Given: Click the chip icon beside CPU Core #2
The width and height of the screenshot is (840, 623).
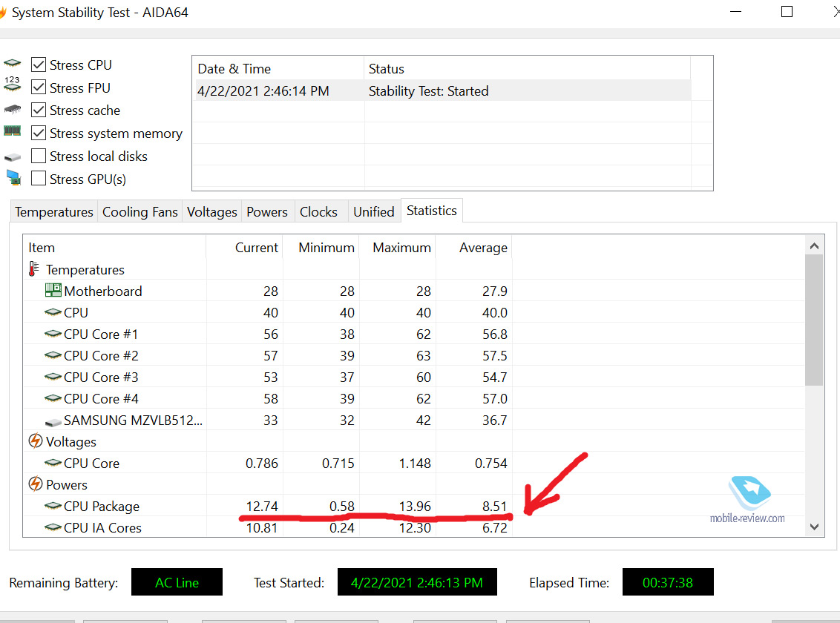Looking at the screenshot, I should (53, 355).
